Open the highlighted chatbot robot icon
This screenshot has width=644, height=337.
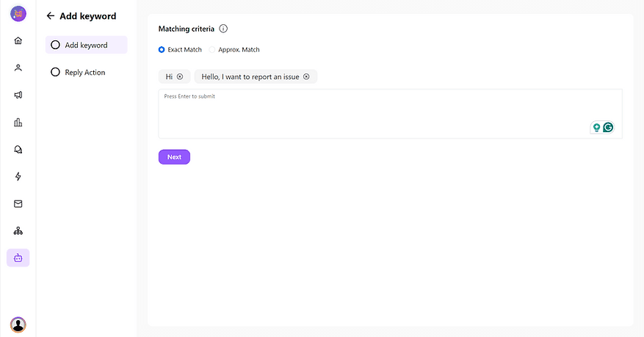18,258
